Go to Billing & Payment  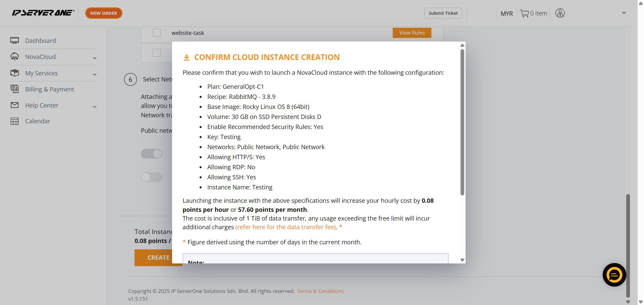tap(50, 89)
